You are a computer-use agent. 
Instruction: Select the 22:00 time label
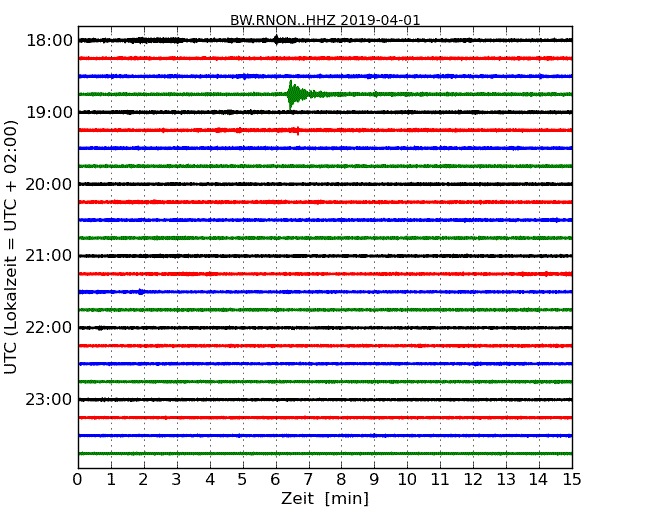[49, 328]
